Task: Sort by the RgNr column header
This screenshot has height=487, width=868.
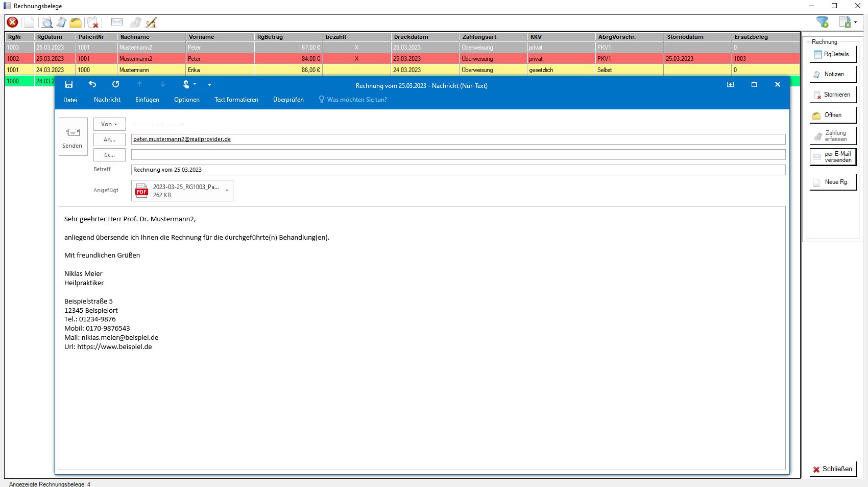Action: click(19, 37)
